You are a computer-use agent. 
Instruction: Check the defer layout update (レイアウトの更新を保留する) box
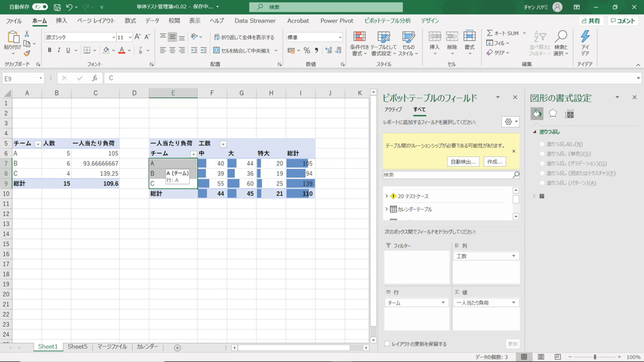coord(387,344)
